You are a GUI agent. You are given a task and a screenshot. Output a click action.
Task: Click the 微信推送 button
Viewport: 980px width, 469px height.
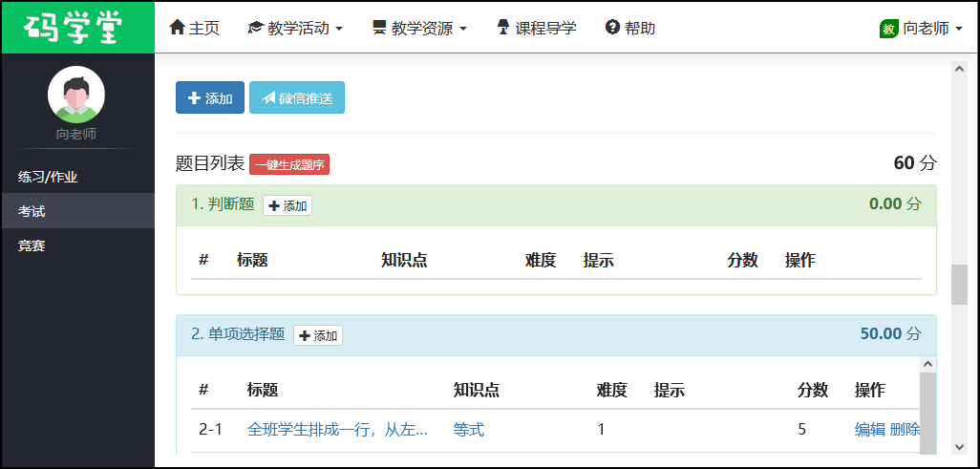click(297, 97)
